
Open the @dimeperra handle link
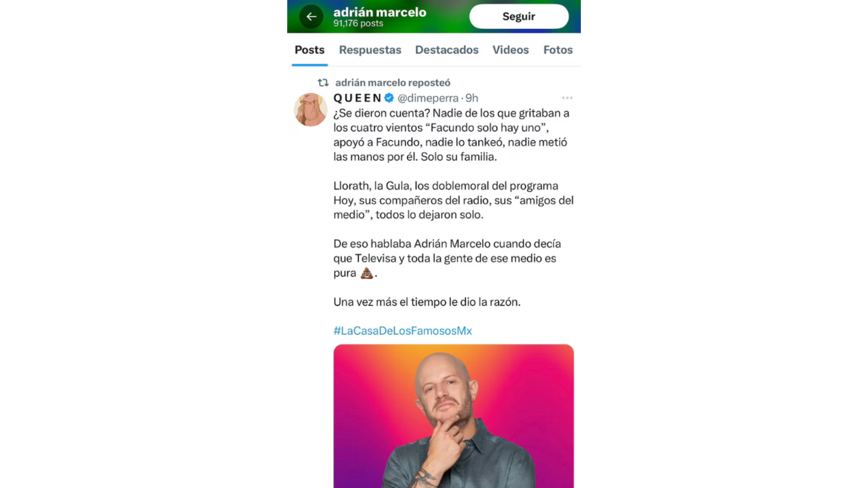click(428, 98)
